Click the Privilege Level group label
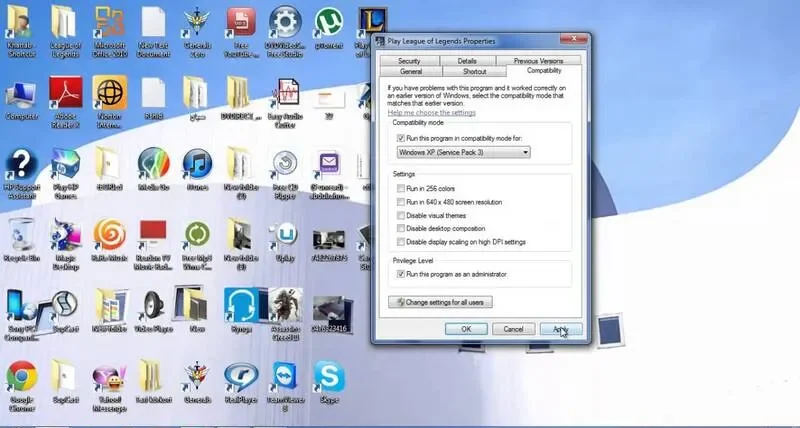The width and height of the screenshot is (800, 428). [413, 261]
